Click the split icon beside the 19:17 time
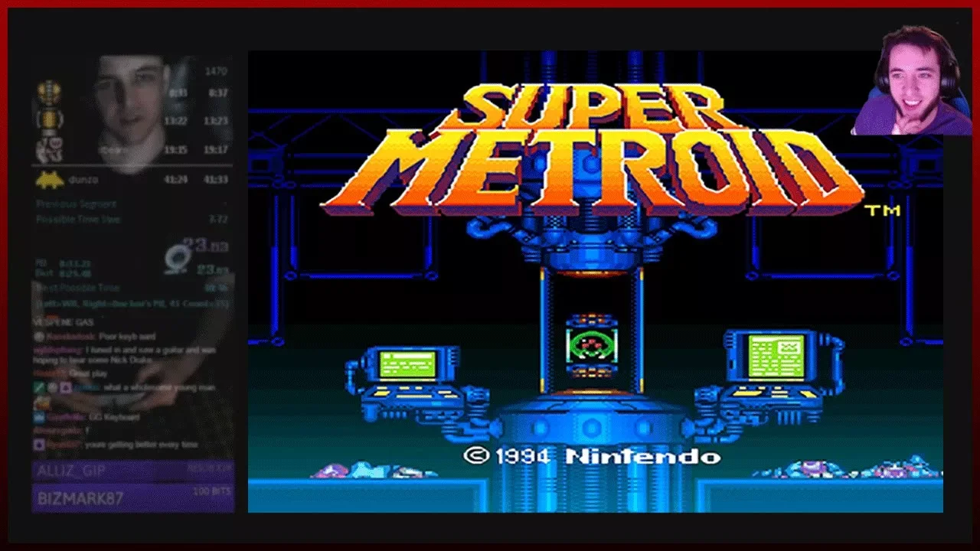980x551 pixels. [x=50, y=148]
